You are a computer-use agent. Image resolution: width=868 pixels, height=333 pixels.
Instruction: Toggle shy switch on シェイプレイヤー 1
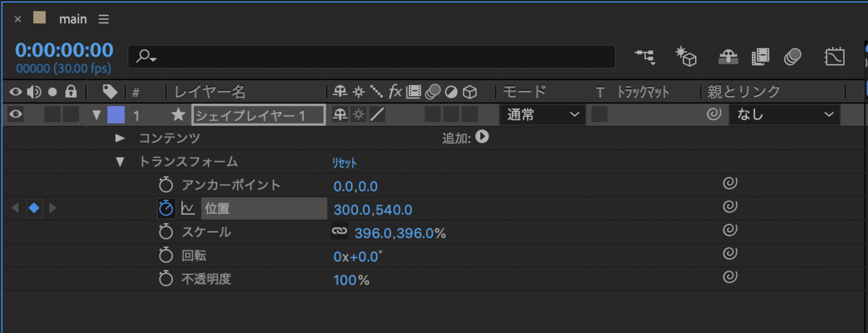[x=340, y=114]
